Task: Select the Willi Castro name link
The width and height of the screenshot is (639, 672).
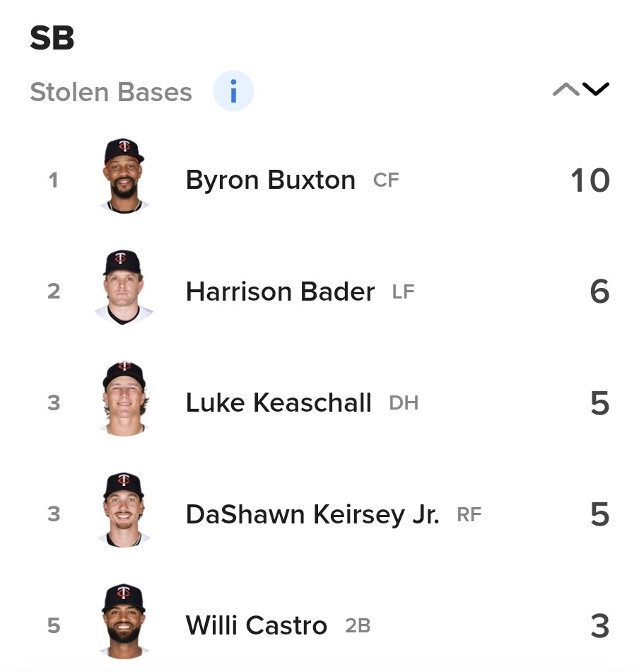Action: click(x=256, y=626)
